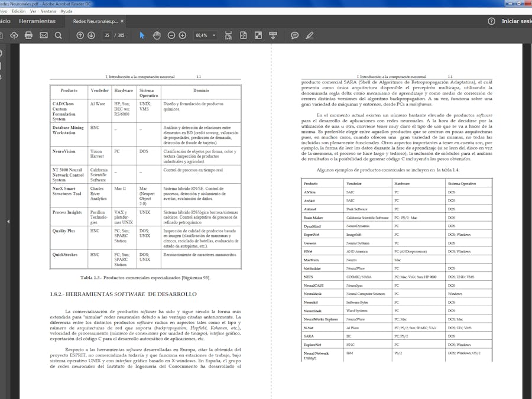Toggle zoom in with the plus icon
The image size is (532, 399).
(x=183, y=35)
